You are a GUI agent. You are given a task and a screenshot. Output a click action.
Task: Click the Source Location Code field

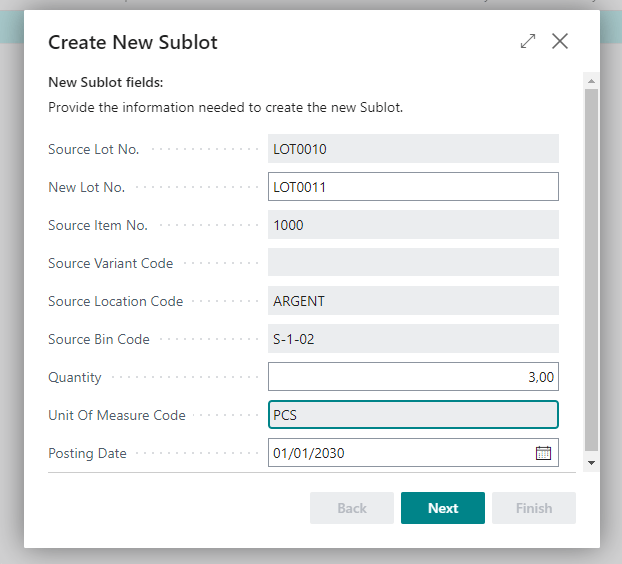[x=412, y=301]
